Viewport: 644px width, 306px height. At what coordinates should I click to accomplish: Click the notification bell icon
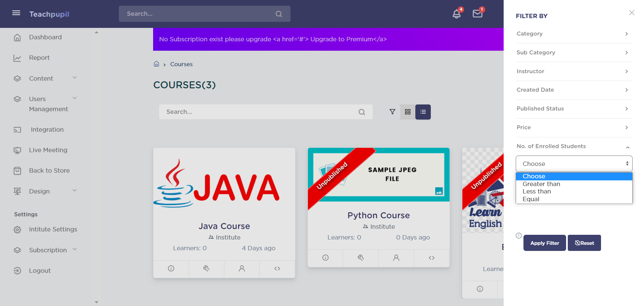(456, 14)
